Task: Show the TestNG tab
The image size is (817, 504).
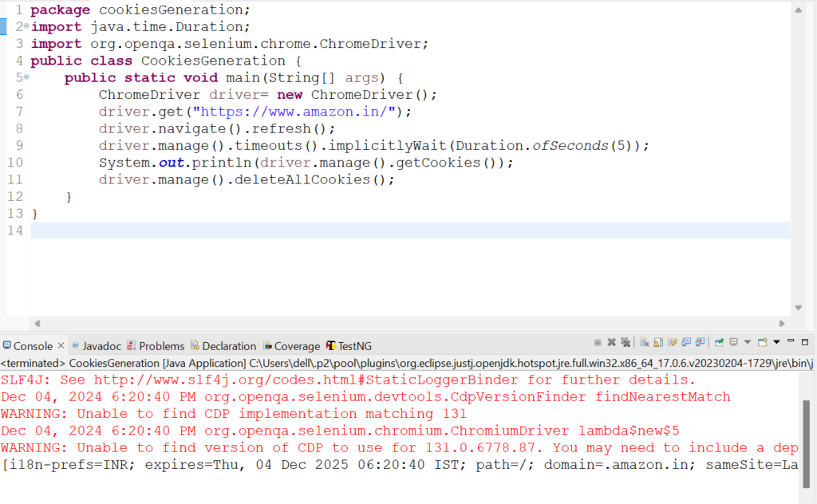Action: click(349, 346)
